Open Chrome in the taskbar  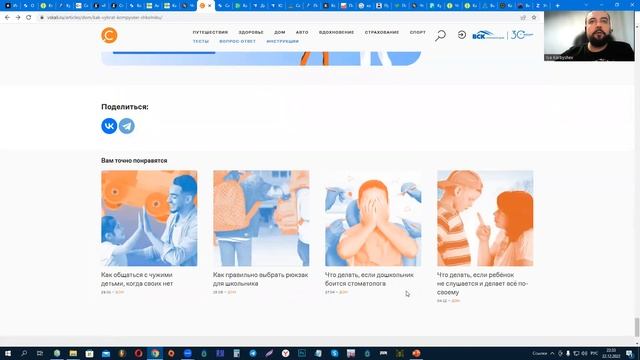[155, 353]
